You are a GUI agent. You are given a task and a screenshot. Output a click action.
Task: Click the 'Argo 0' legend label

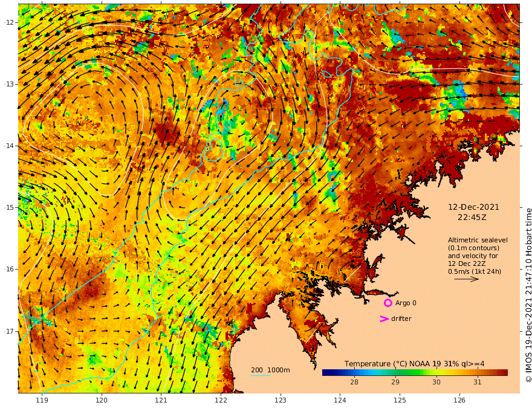(x=406, y=303)
